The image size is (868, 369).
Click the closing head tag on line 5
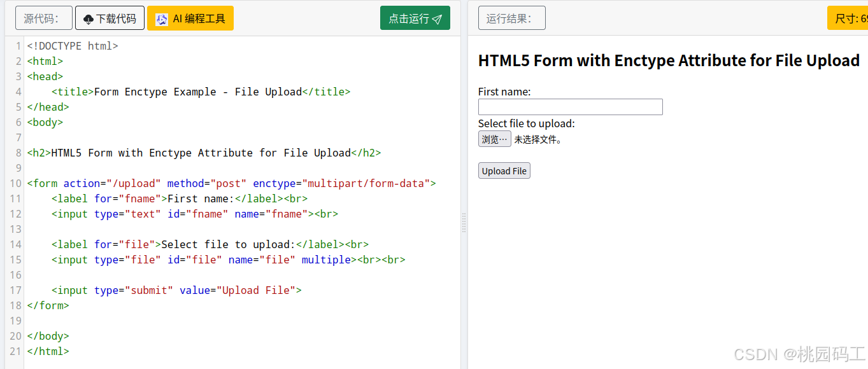pos(48,107)
